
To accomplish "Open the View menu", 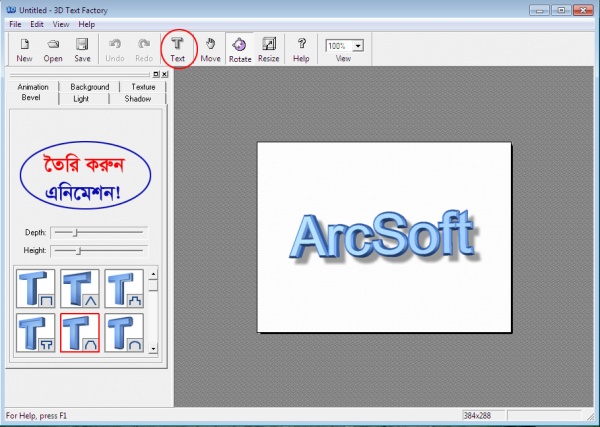I will coord(61,24).
